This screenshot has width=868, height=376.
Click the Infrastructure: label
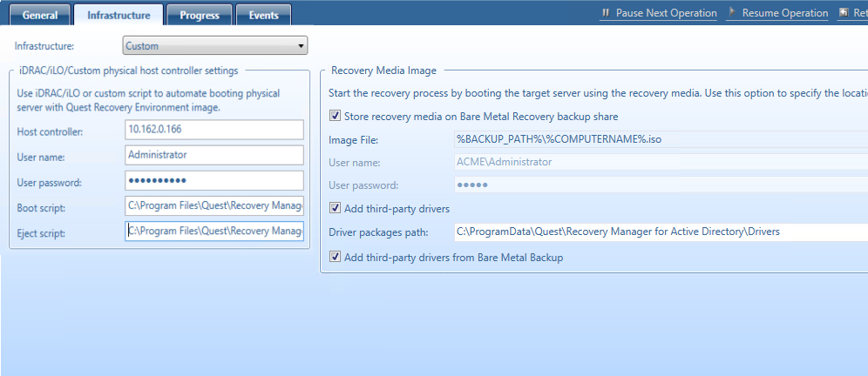point(44,46)
